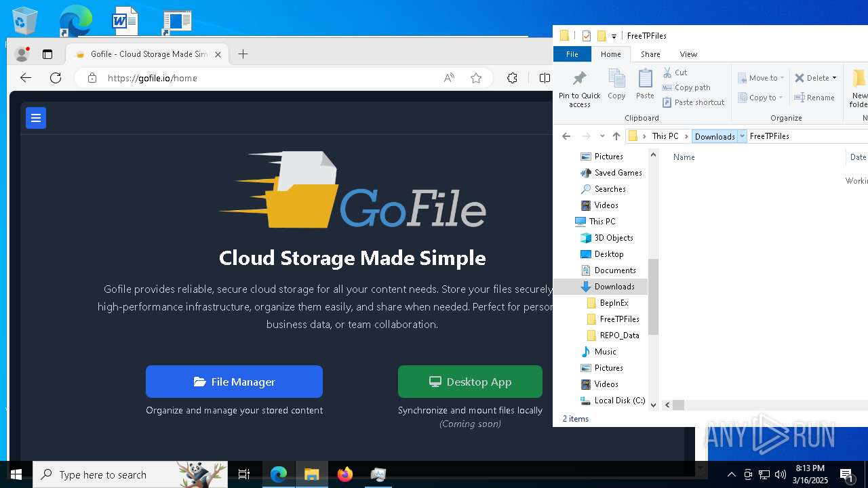The image size is (868, 488).
Task: Select Documents in the navigation tree
Action: pyautogui.click(x=608, y=270)
